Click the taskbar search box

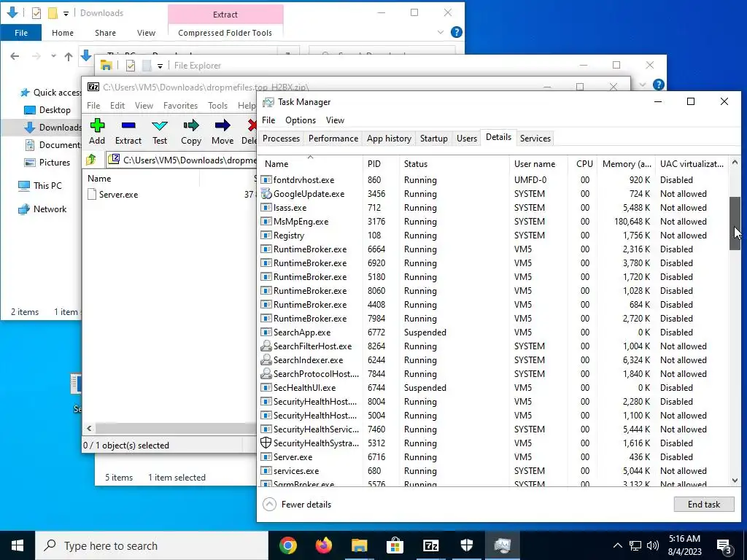[152, 545]
